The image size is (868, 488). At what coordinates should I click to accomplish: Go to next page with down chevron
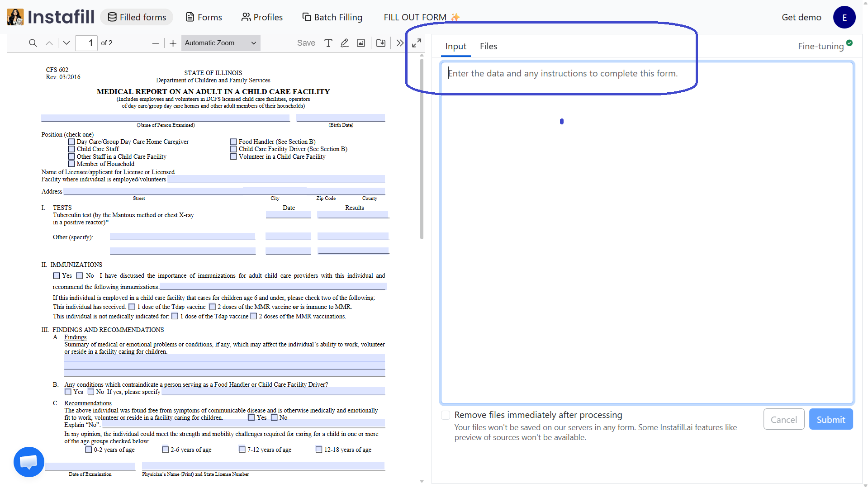66,43
